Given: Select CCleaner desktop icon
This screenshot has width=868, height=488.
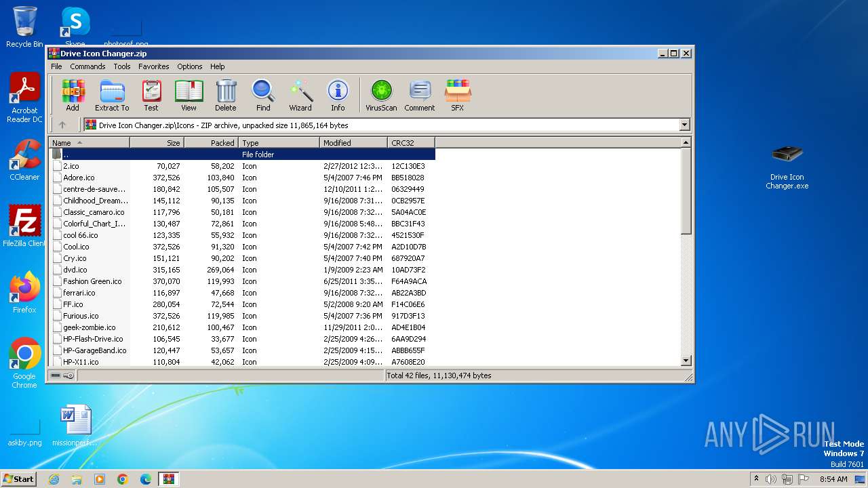Looking at the screenshot, I should (x=24, y=160).
